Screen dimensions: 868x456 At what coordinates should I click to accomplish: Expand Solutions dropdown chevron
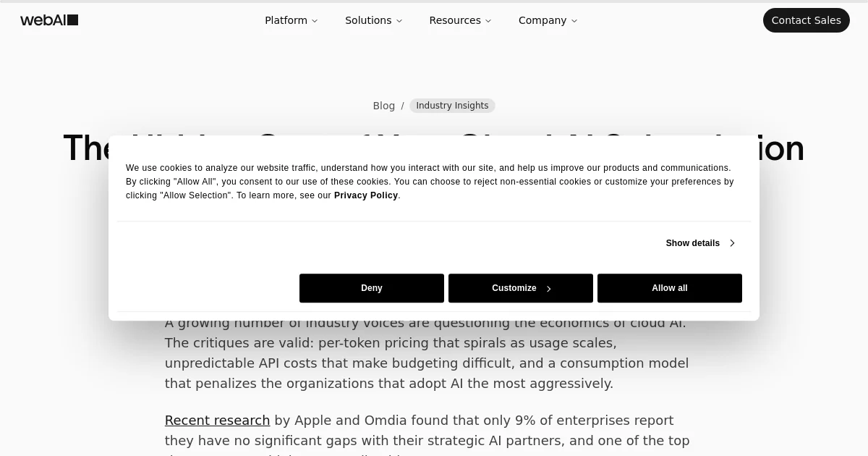pos(399,21)
